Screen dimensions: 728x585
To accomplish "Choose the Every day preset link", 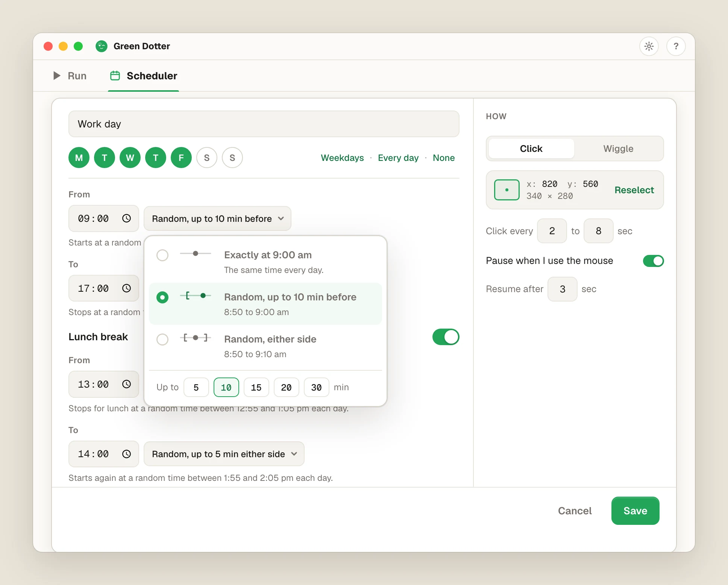I will pos(398,158).
